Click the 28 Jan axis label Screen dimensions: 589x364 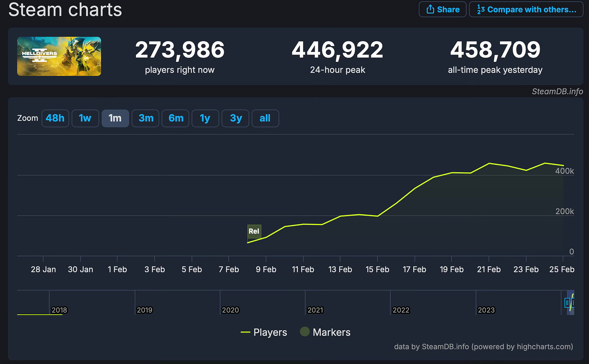coord(43,269)
